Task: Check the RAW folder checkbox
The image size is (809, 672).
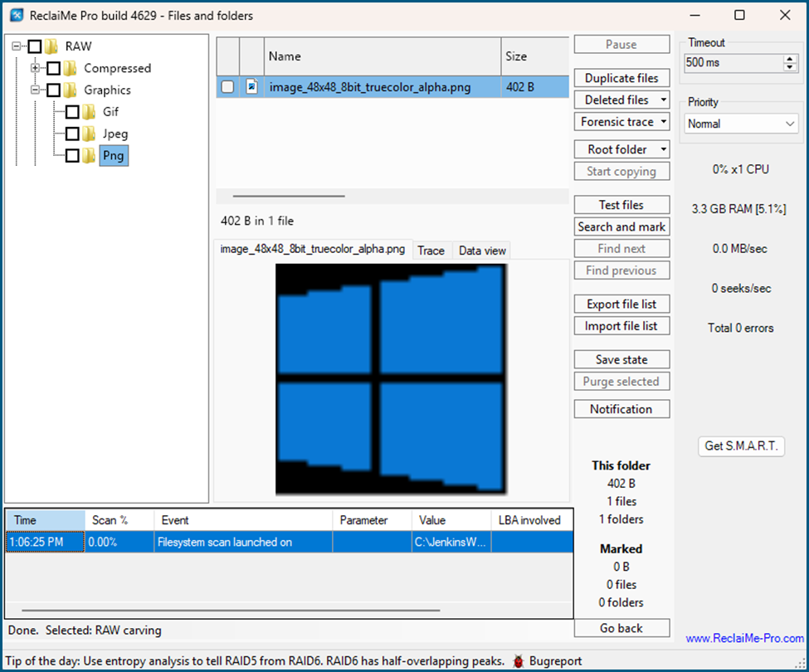Action: (35, 46)
